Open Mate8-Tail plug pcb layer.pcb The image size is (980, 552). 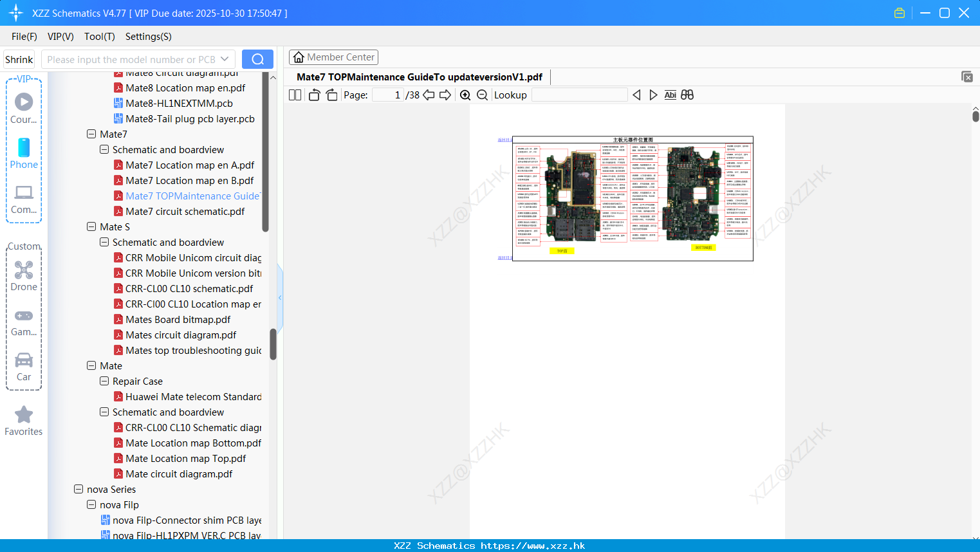pyautogui.click(x=190, y=118)
